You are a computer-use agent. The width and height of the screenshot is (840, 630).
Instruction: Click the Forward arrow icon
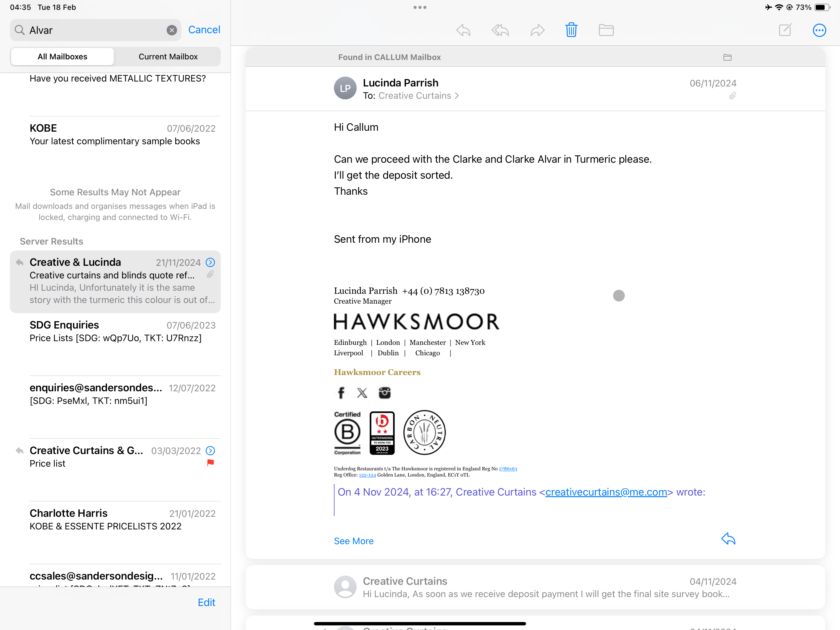[x=537, y=30]
